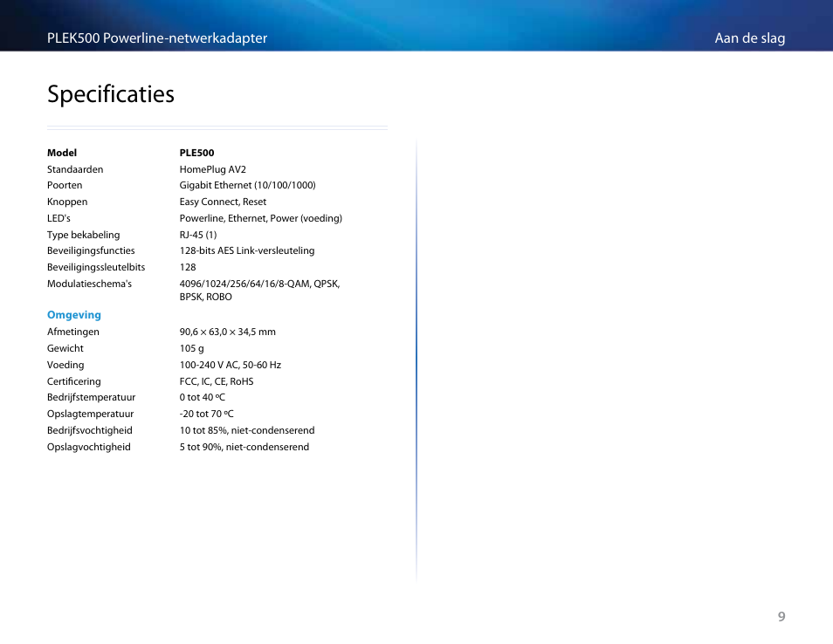Click the 'Knoppen' row label
This screenshot has height=644, width=833.
pos(67,202)
